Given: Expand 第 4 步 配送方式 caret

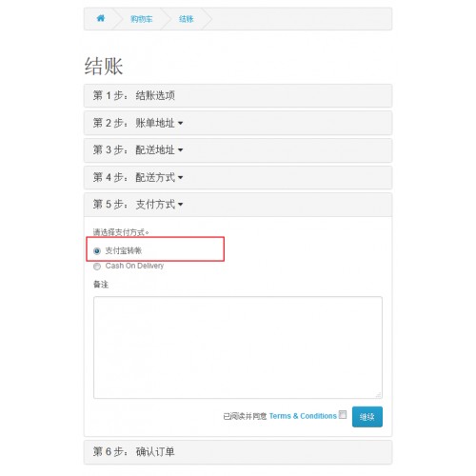Looking at the screenshot, I should pyautogui.click(x=180, y=177).
